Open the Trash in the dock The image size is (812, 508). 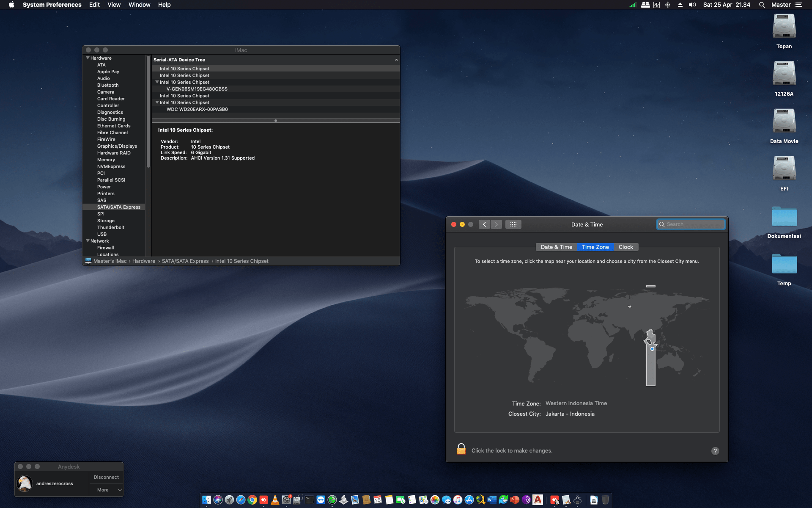coord(605,500)
